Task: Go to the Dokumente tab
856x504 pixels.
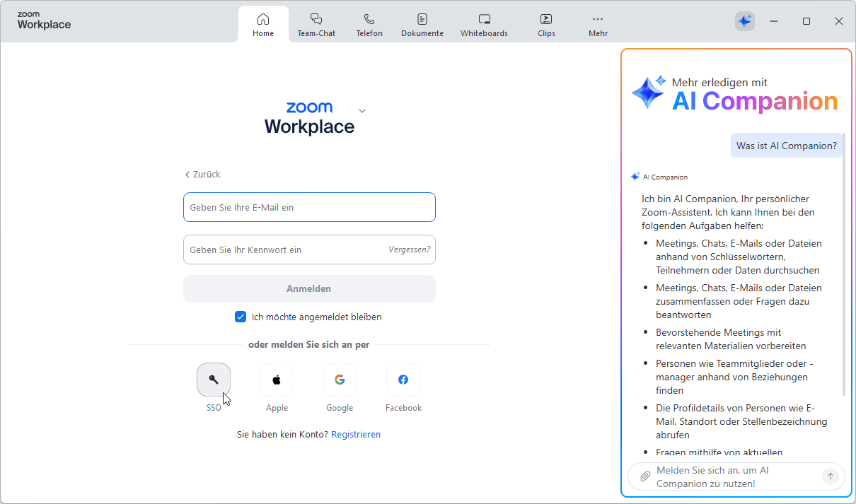Action: (x=422, y=25)
